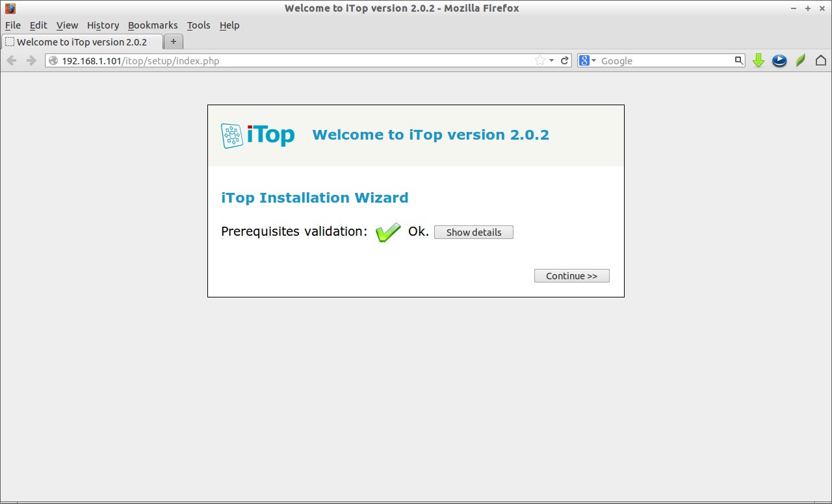Viewport: 832px width, 504px height.
Task: Minimize the Firefox window
Action: coord(794,8)
